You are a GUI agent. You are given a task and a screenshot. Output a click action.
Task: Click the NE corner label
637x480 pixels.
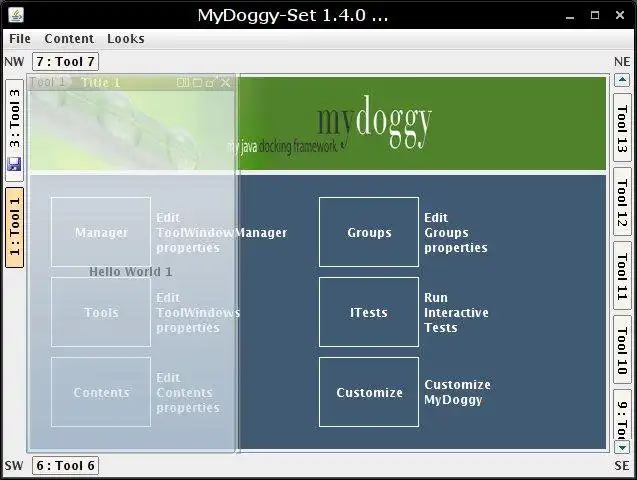click(x=622, y=62)
